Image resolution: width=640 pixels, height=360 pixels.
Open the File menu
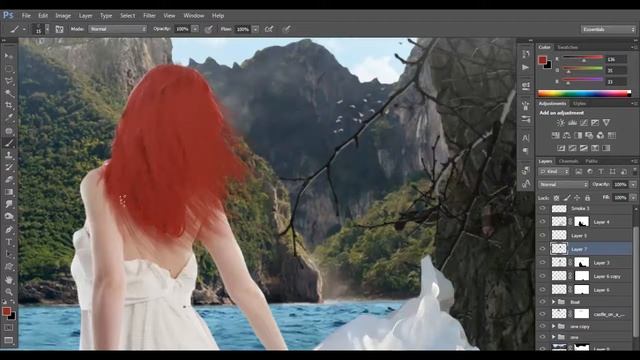click(x=26, y=16)
